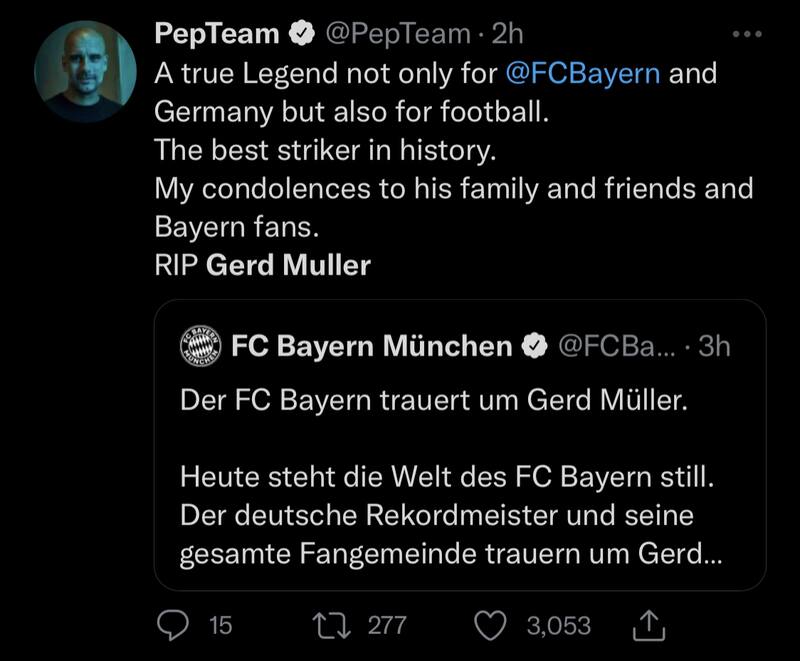This screenshot has width=800, height=661.
Task: Click the 15 replies count
Action: click(220, 626)
